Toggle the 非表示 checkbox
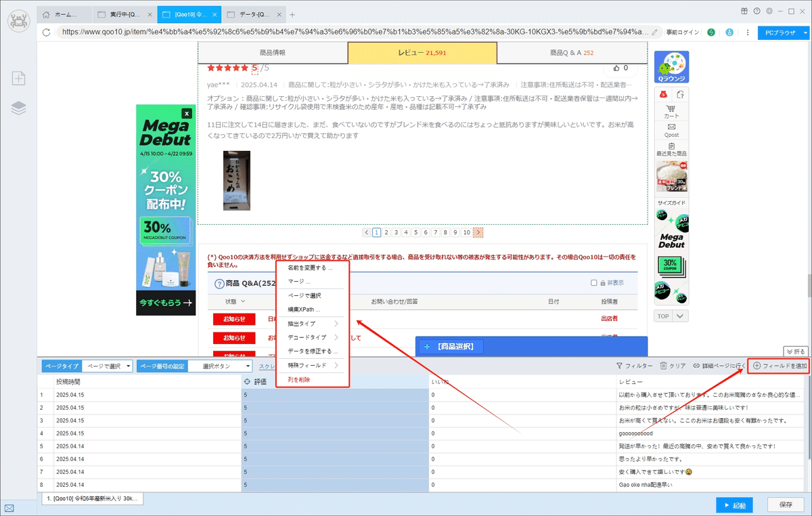The height and width of the screenshot is (516, 812). point(594,283)
